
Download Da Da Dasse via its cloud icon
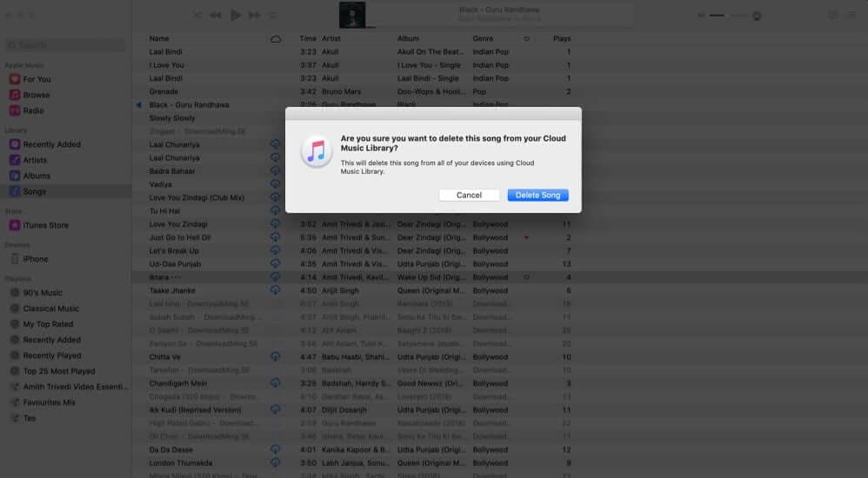click(x=275, y=449)
